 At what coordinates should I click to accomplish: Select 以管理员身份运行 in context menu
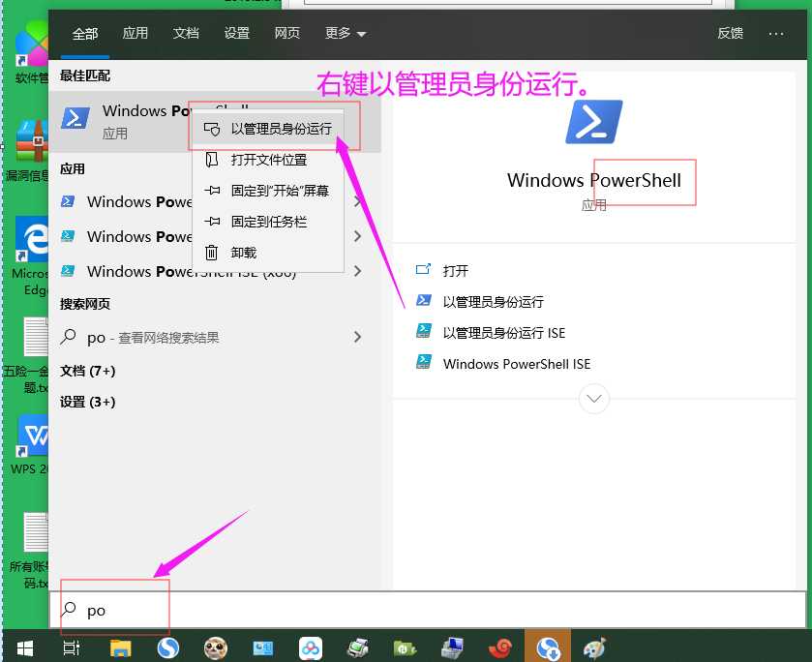pos(268,129)
